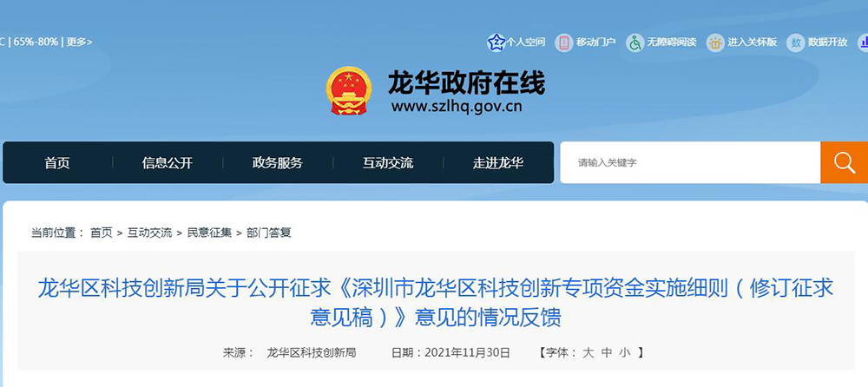Click the 数据开放 round icon
The height and width of the screenshot is (387, 868).
pos(795,42)
